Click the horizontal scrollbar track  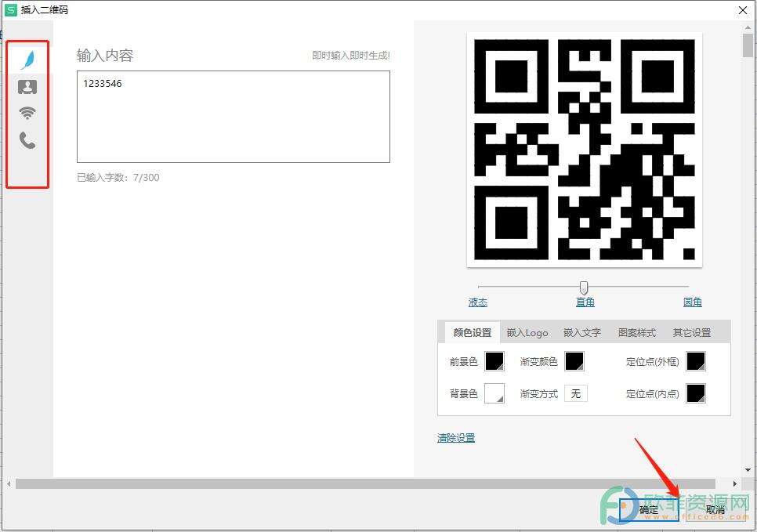pyautogui.click(x=365, y=483)
